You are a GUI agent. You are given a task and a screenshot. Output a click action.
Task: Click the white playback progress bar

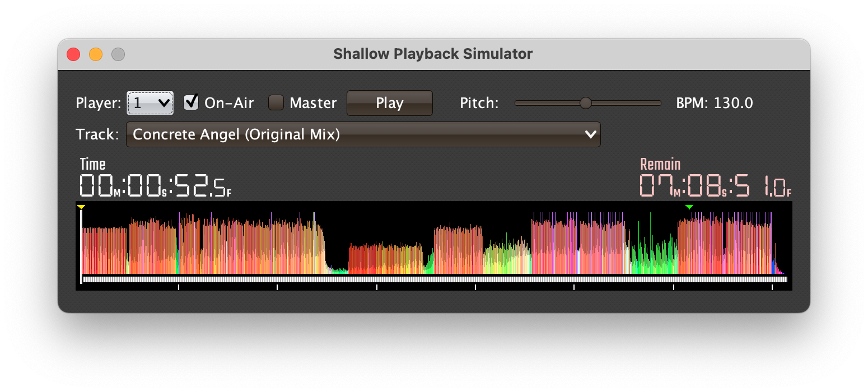[x=434, y=279]
